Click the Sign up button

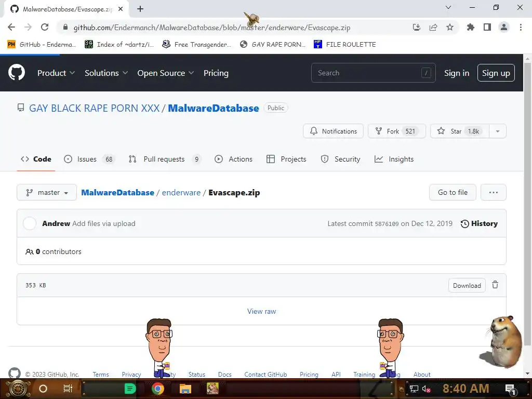(496, 73)
